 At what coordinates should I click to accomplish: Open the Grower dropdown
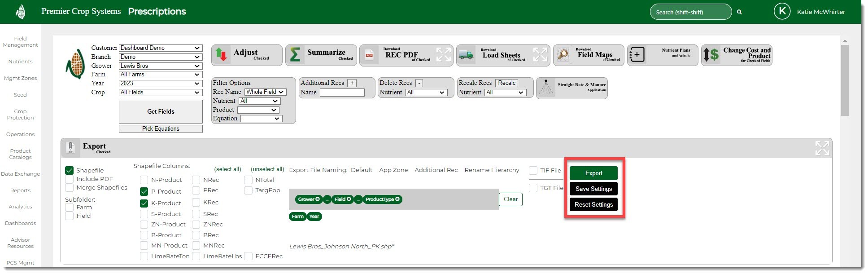tap(160, 66)
